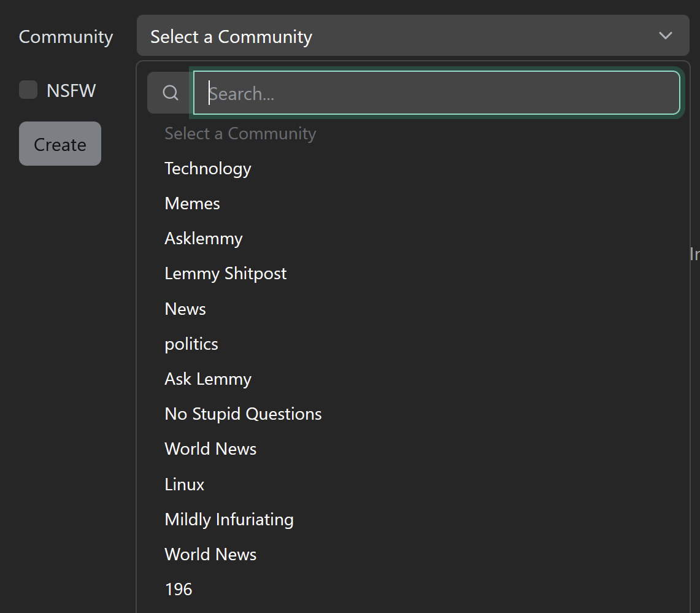Viewport: 700px width, 613px height.
Task: Select the Memes community
Action: (192, 204)
